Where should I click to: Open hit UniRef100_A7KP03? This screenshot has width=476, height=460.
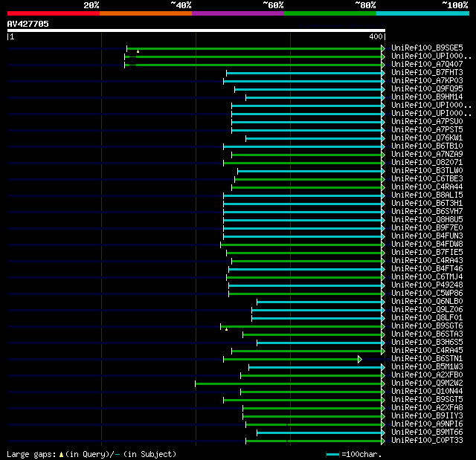427,81
